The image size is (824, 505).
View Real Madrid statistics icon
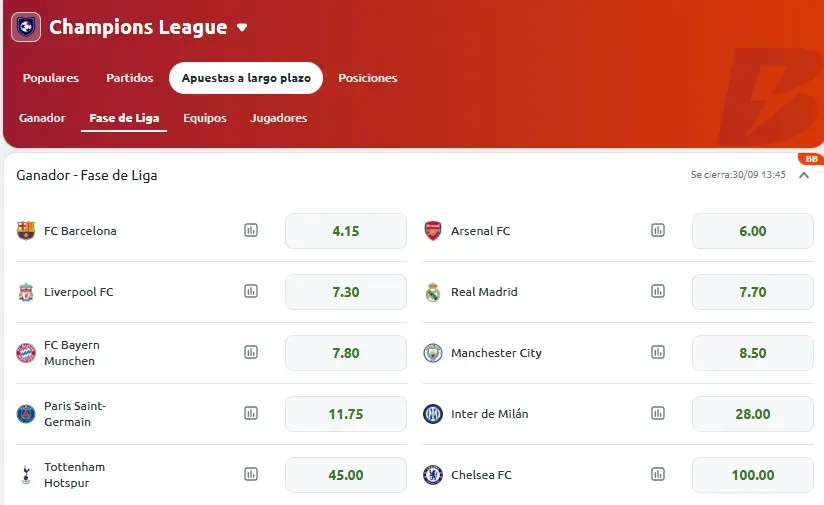658,291
